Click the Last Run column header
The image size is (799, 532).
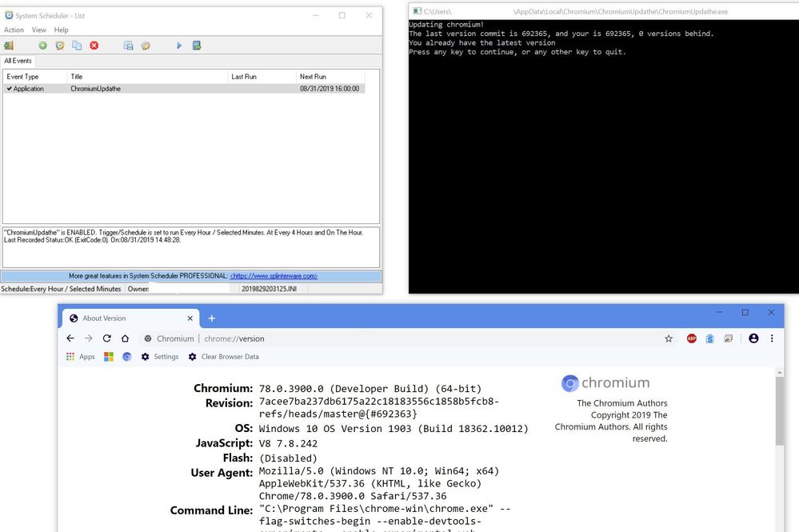(262, 77)
